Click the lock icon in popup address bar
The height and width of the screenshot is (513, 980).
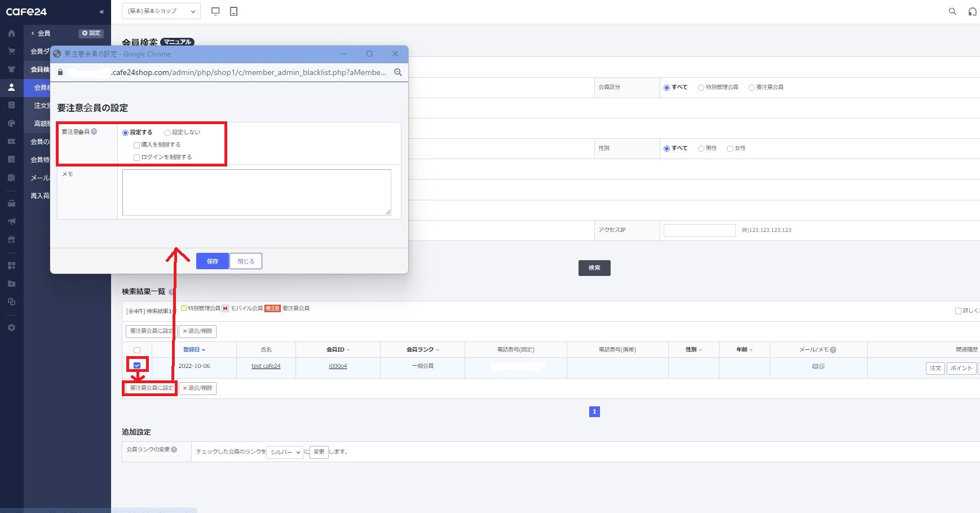pos(60,72)
